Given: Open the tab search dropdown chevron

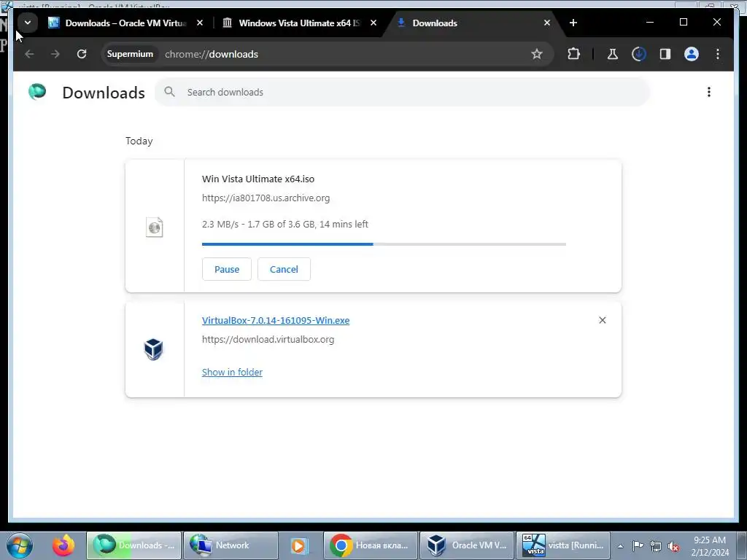Looking at the screenshot, I should tap(28, 23).
